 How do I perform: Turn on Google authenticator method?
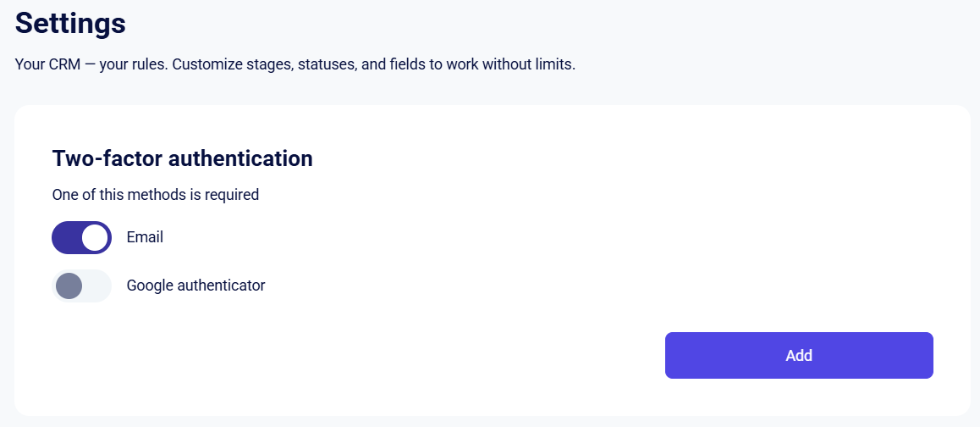coord(81,286)
